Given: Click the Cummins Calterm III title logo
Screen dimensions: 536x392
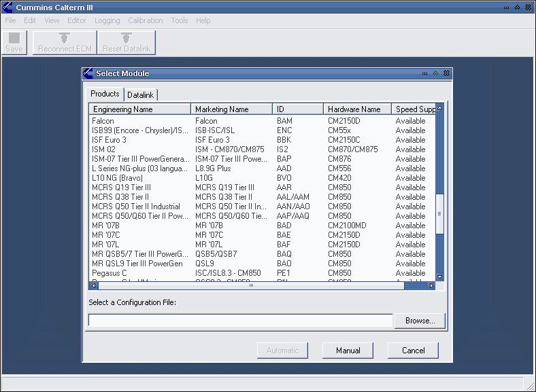Looking at the screenshot, I should coord(7,7).
